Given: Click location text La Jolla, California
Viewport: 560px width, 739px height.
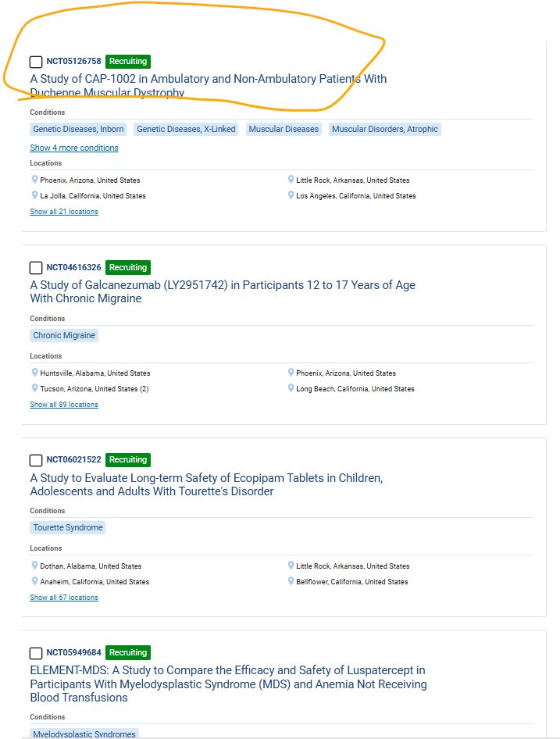Looking at the screenshot, I should pyautogui.click(x=93, y=196).
